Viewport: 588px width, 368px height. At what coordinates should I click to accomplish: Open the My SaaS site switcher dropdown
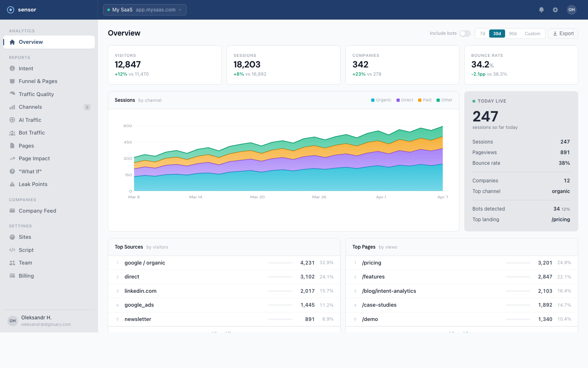point(145,9)
